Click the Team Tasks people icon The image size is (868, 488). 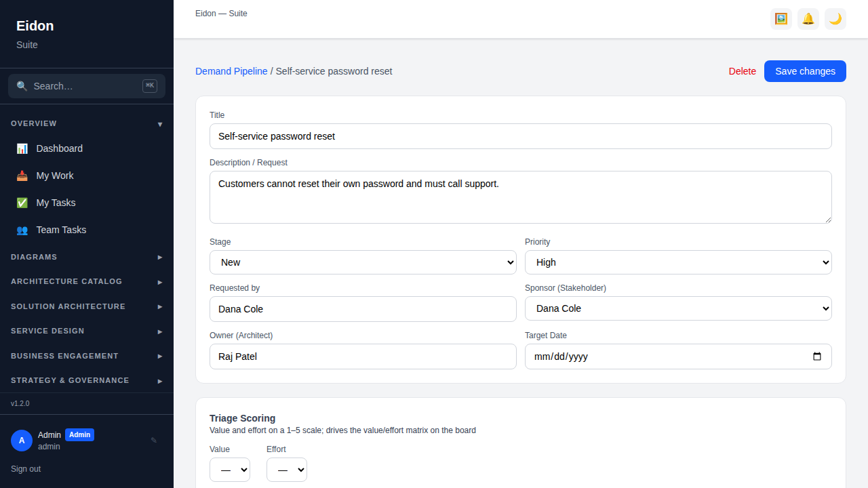pyautogui.click(x=22, y=230)
